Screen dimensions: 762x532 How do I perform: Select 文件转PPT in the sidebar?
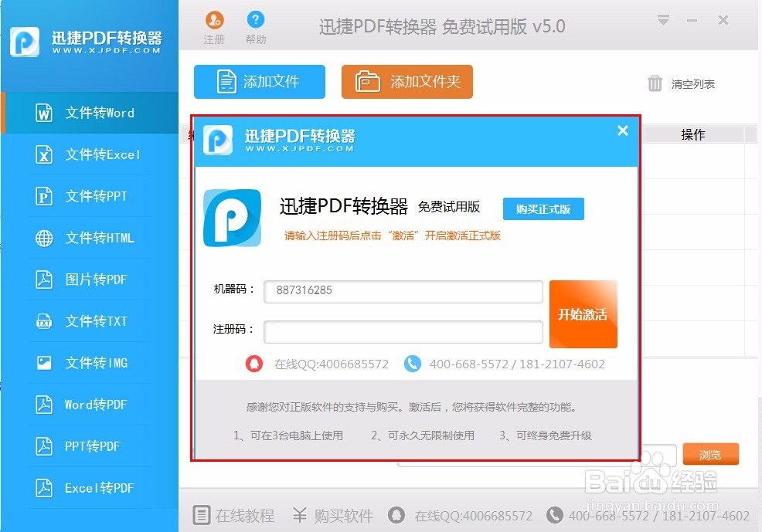[90, 196]
